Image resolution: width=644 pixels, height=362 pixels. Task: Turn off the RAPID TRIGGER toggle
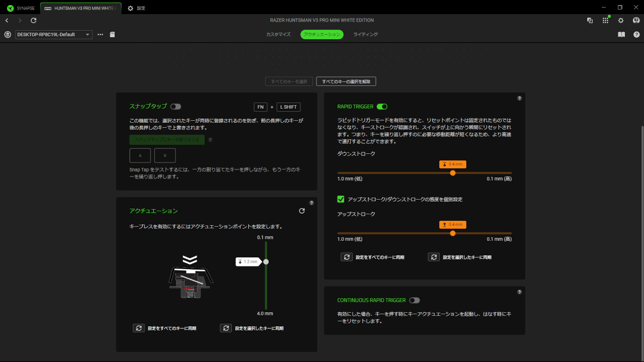382,107
